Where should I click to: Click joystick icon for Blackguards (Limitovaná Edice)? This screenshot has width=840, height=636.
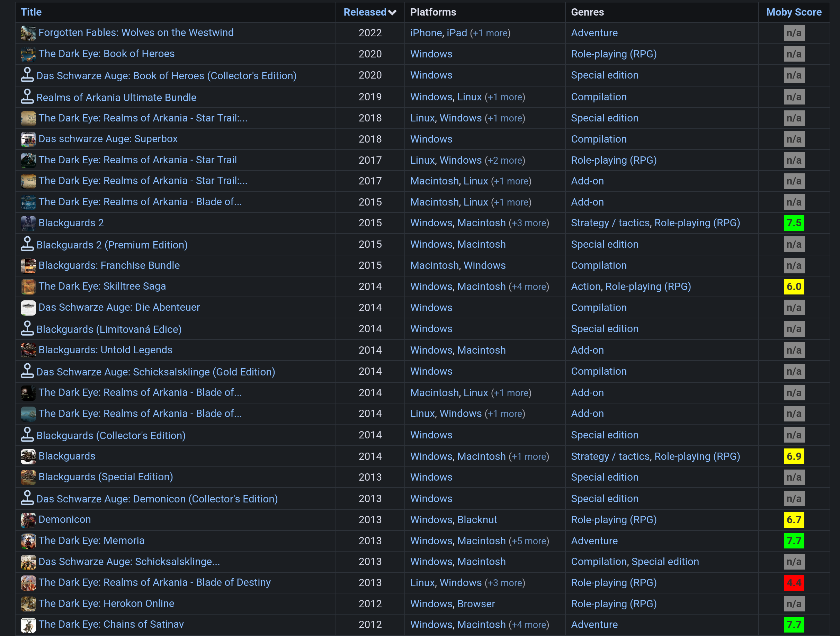[x=27, y=329]
